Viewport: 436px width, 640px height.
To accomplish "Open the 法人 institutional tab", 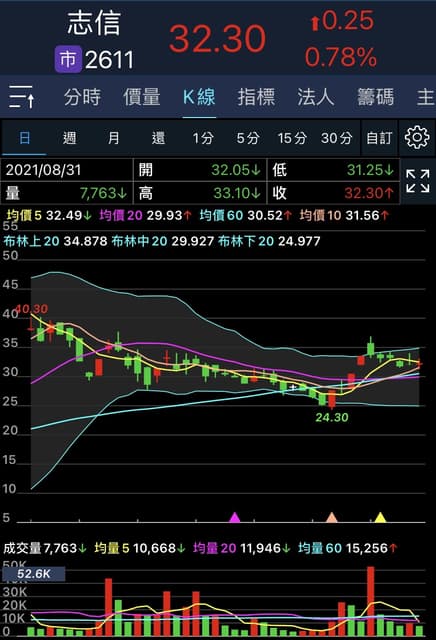I will point(316,97).
